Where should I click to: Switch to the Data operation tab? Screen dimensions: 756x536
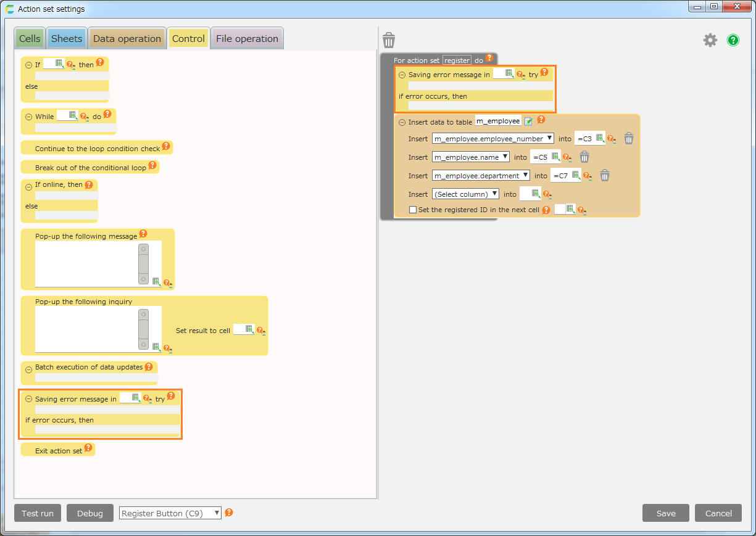127,38
